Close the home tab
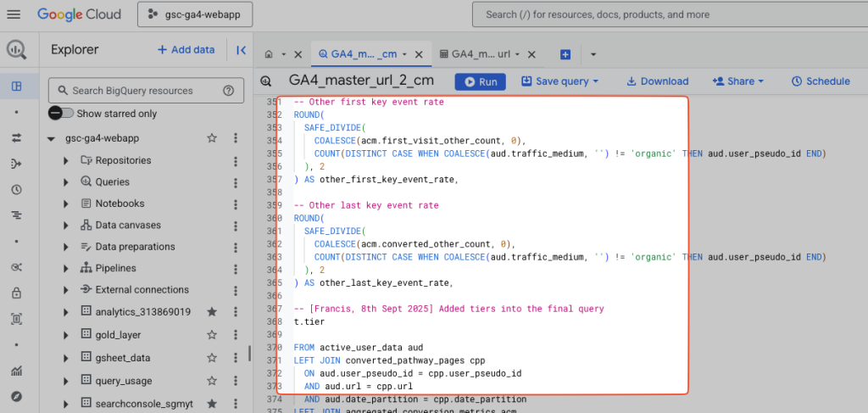Image resolution: width=868 pixels, height=413 pixels. click(x=298, y=54)
